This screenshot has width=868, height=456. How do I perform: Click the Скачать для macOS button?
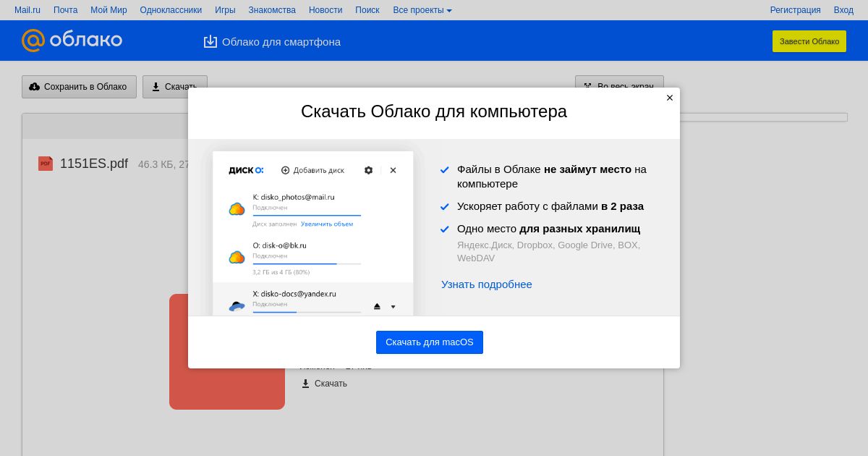(430, 342)
